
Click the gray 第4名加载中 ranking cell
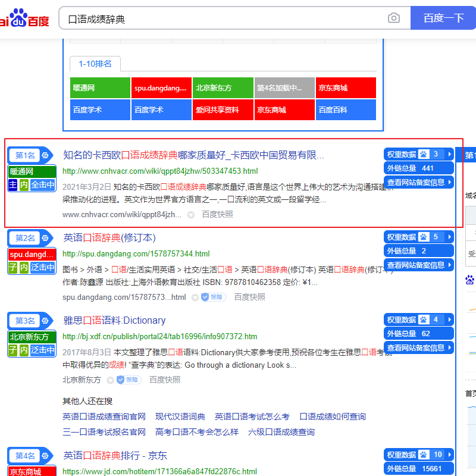(x=284, y=87)
